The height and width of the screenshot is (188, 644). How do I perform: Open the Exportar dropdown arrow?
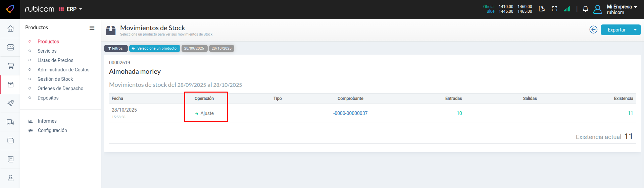point(635,30)
